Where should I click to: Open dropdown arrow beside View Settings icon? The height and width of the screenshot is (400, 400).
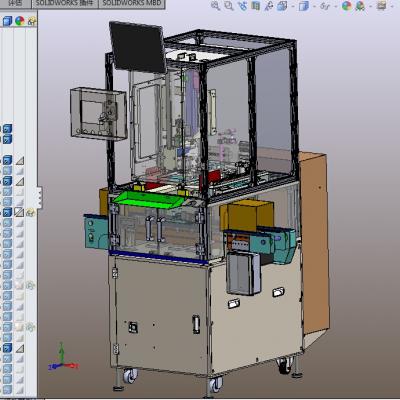[x=391, y=6]
